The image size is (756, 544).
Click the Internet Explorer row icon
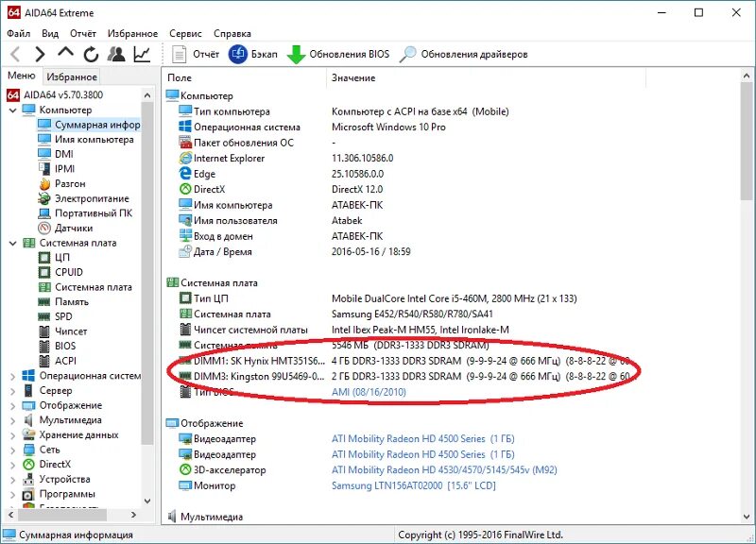click(x=185, y=158)
